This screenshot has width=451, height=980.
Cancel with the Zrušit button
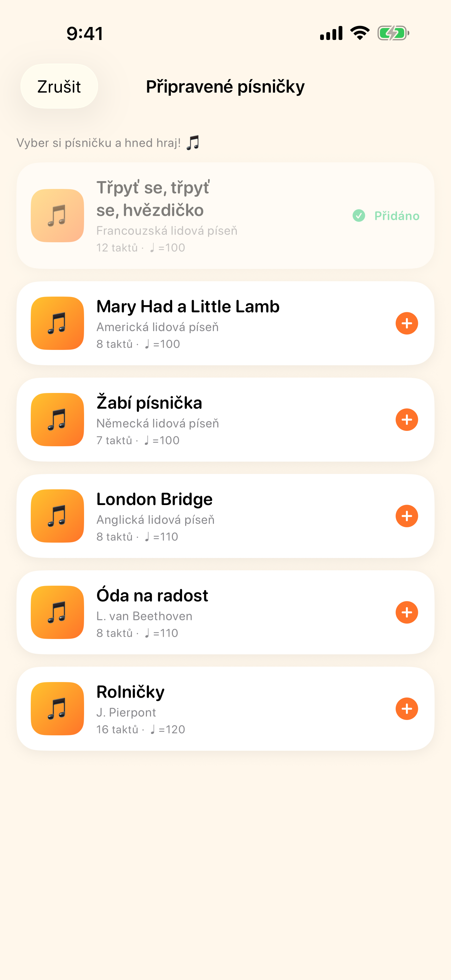[59, 86]
